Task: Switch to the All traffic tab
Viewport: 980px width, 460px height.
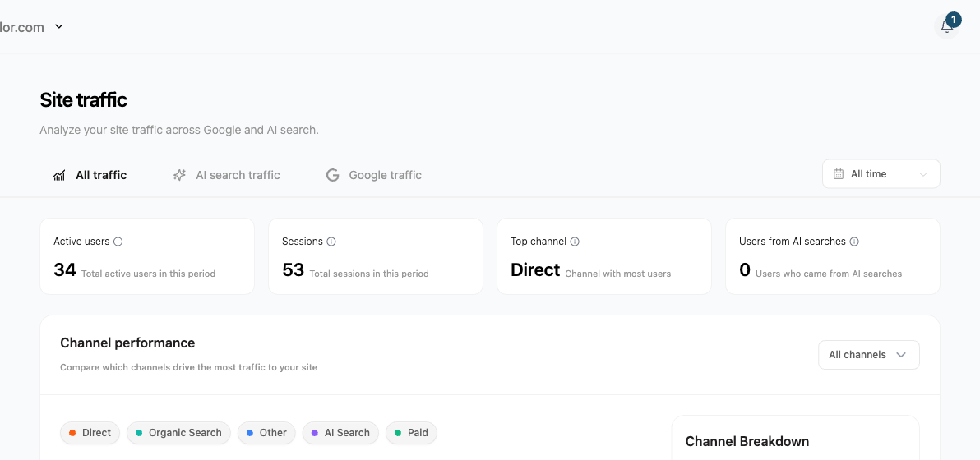Action: click(x=90, y=176)
